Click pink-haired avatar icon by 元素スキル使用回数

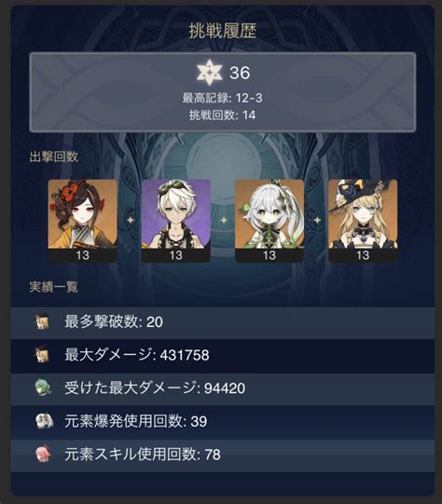(43, 454)
